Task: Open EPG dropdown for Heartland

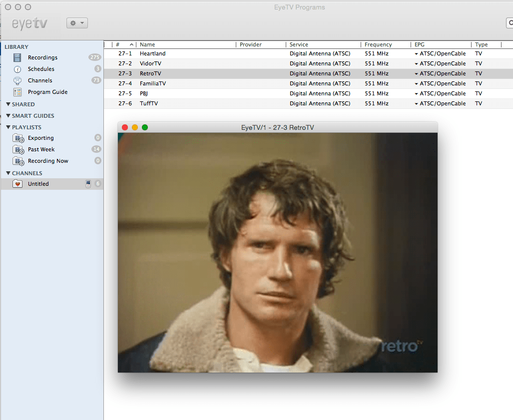Action: (x=416, y=53)
